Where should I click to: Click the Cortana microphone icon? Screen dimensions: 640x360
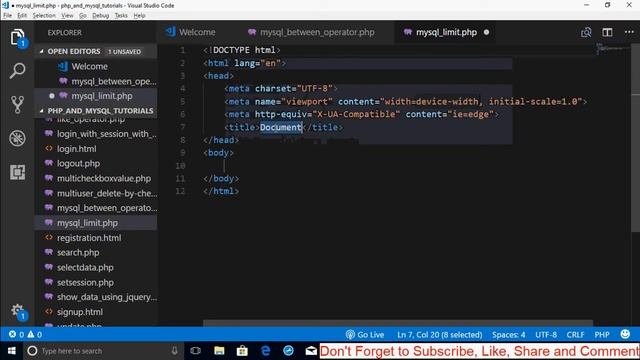(174, 351)
